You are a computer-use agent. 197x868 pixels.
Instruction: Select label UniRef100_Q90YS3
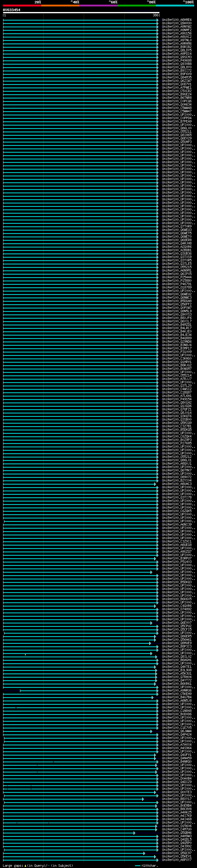point(176,314)
